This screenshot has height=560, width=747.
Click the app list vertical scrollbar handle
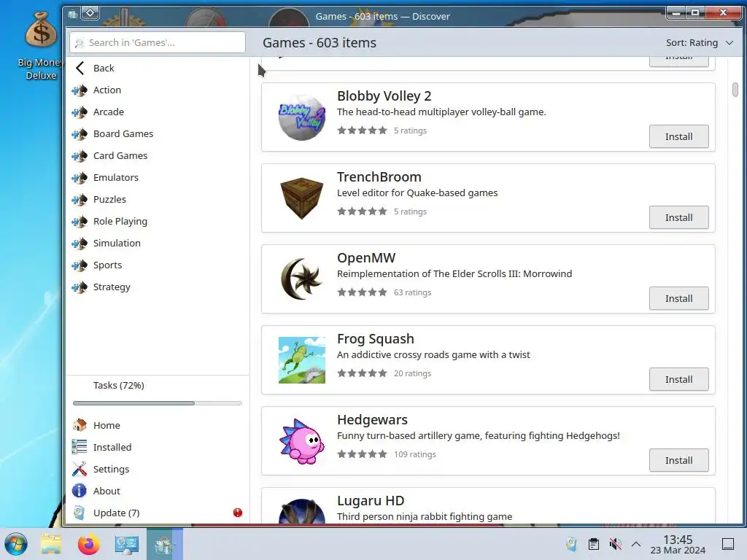pyautogui.click(x=735, y=90)
